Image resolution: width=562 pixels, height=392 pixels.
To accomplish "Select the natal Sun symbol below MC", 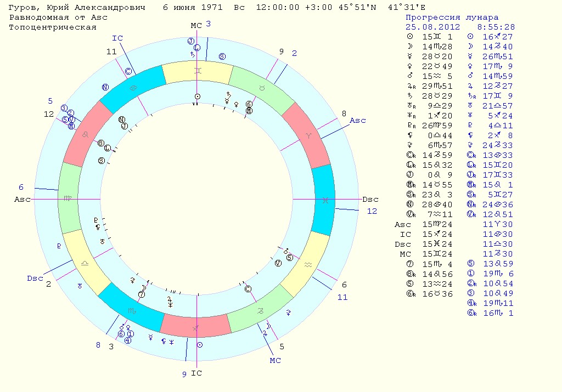I will tap(198, 96).
